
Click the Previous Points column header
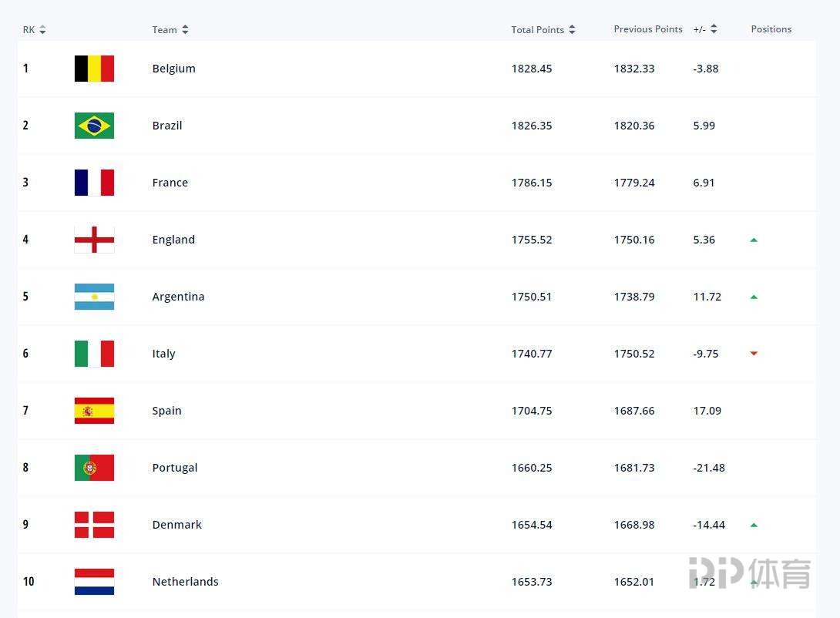[x=647, y=29]
